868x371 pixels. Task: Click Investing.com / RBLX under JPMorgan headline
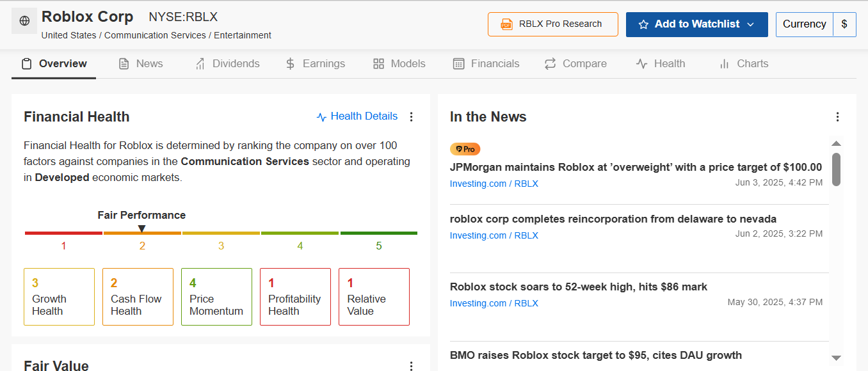[x=494, y=184]
